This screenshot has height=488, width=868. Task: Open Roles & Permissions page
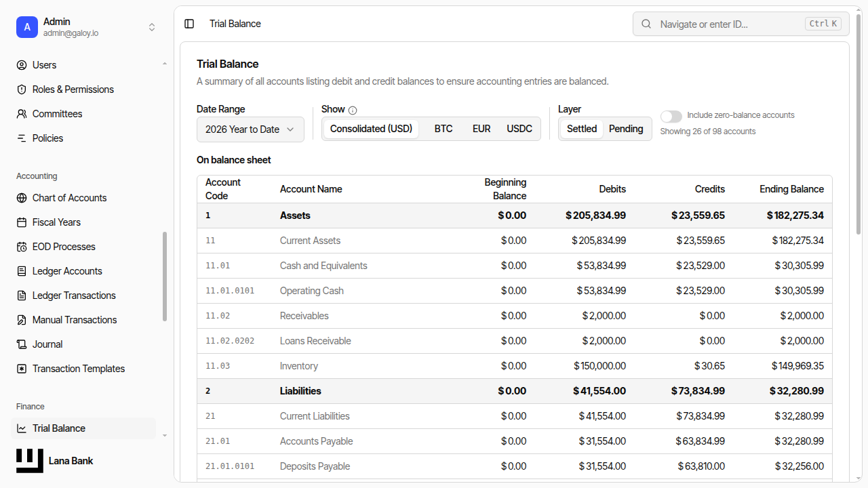(x=84, y=89)
